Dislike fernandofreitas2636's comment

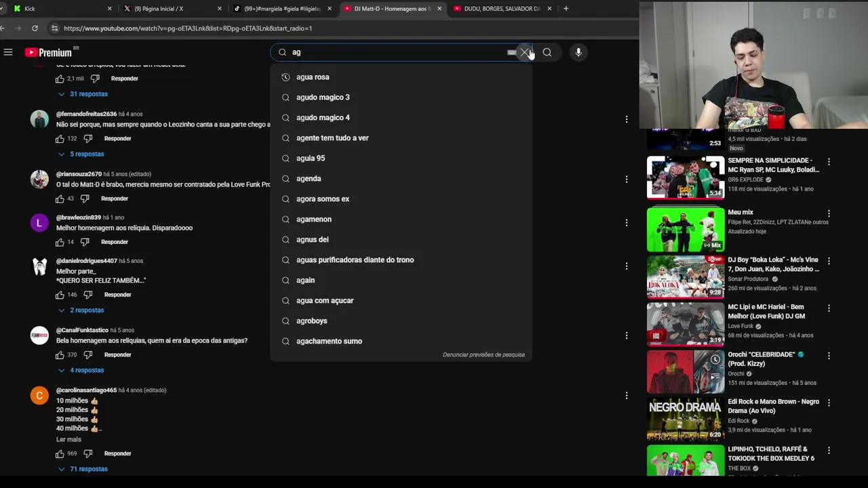[x=88, y=139]
